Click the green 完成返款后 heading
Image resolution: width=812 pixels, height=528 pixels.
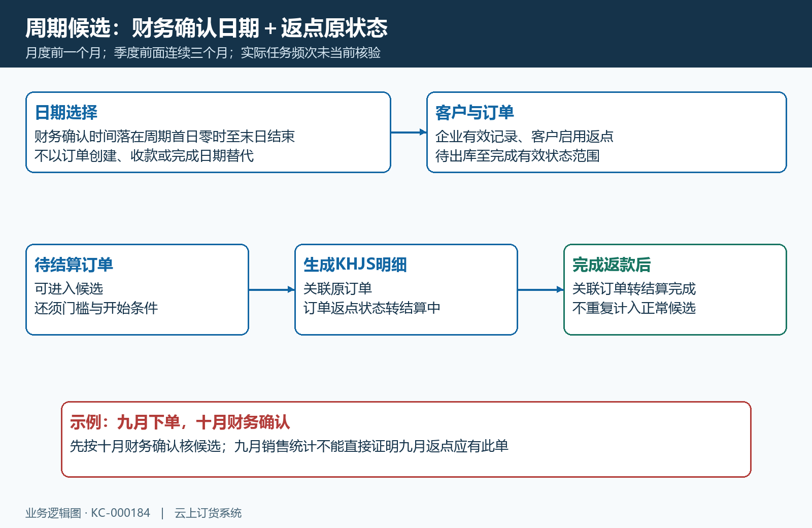coord(612,265)
